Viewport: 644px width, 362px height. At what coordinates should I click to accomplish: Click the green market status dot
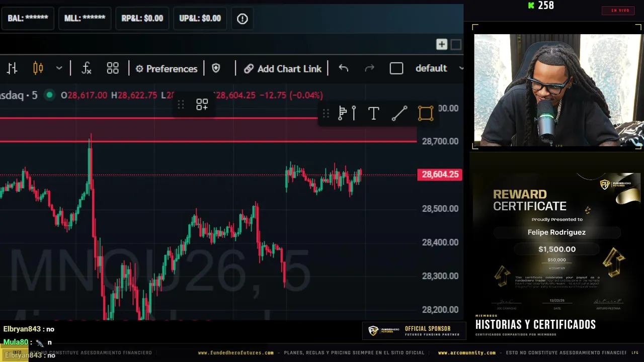point(49,95)
